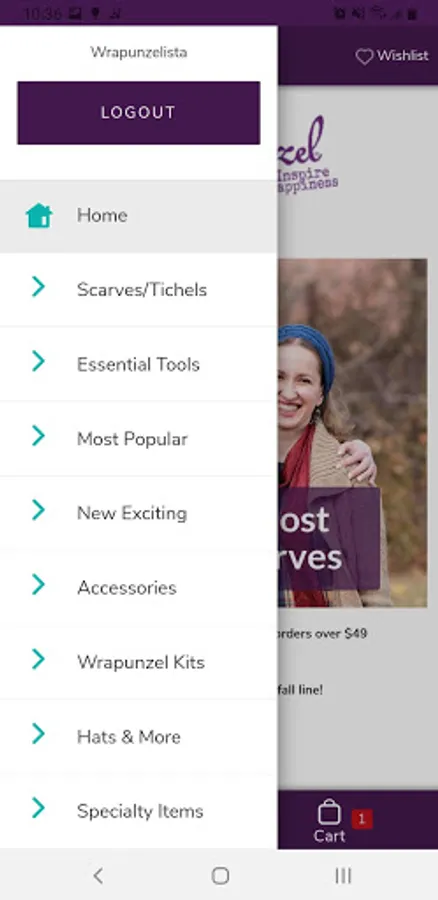The width and height of the screenshot is (438, 900).
Task: Select Hats & More menu item
Action: tap(138, 737)
